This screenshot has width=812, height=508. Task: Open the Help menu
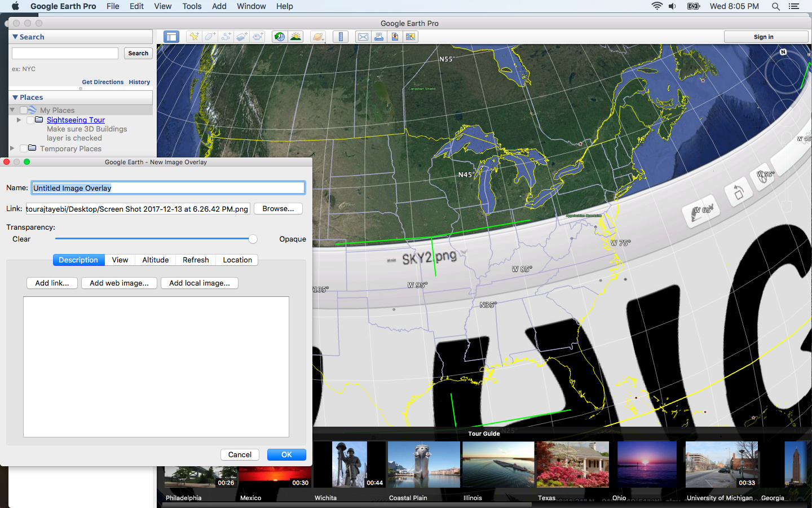(x=285, y=6)
